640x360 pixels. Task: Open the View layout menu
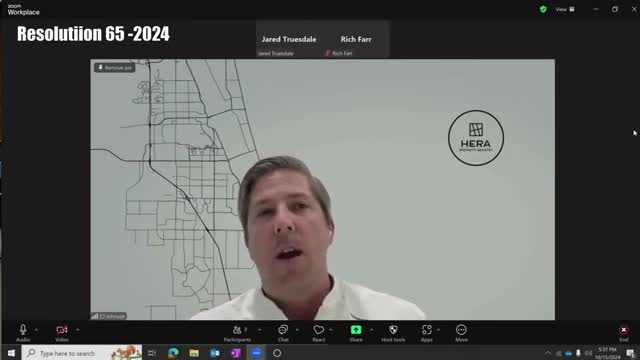(x=565, y=9)
